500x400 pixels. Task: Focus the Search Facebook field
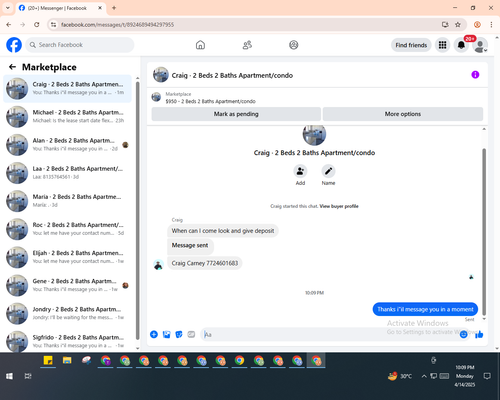[x=80, y=45]
